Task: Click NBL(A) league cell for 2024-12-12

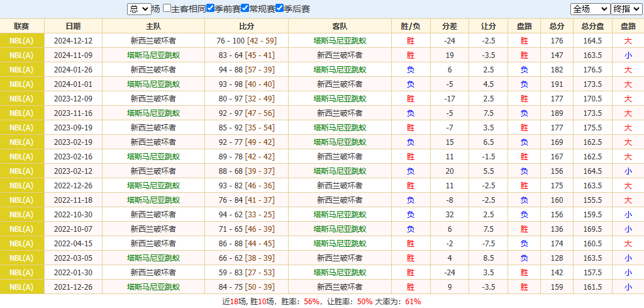Action: coord(22,41)
